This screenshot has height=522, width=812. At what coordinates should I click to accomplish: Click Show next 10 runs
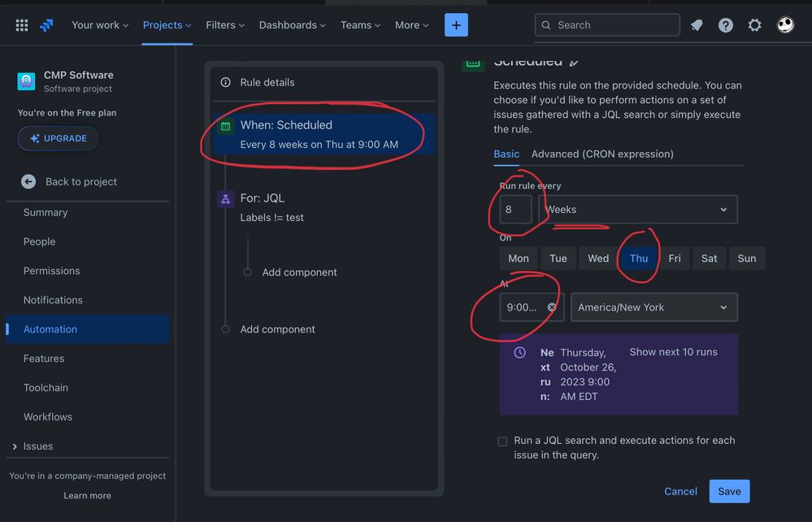(673, 352)
